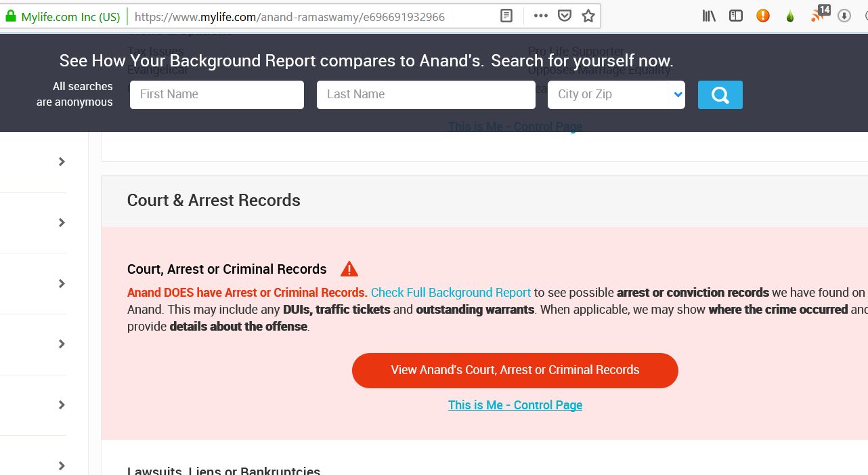
Task: Expand the third sidebar chevron arrow
Action: (62, 283)
